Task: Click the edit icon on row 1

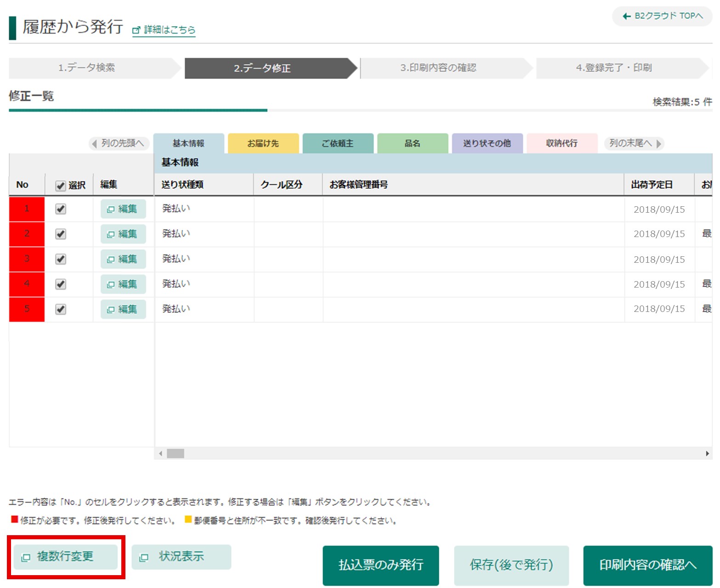Action: tap(112, 209)
